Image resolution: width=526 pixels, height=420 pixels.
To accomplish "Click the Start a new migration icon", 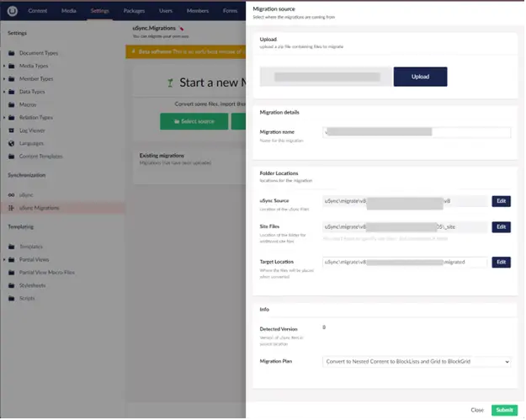I will click(170, 82).
